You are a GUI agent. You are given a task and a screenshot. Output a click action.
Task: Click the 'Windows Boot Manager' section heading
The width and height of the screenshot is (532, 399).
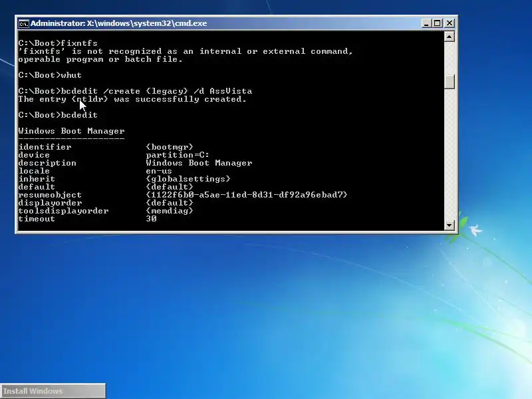tap(72, 131)
